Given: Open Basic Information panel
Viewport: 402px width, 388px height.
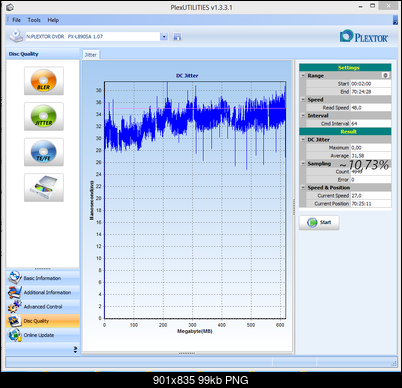Looking at the screenshot, I should 43,278.
